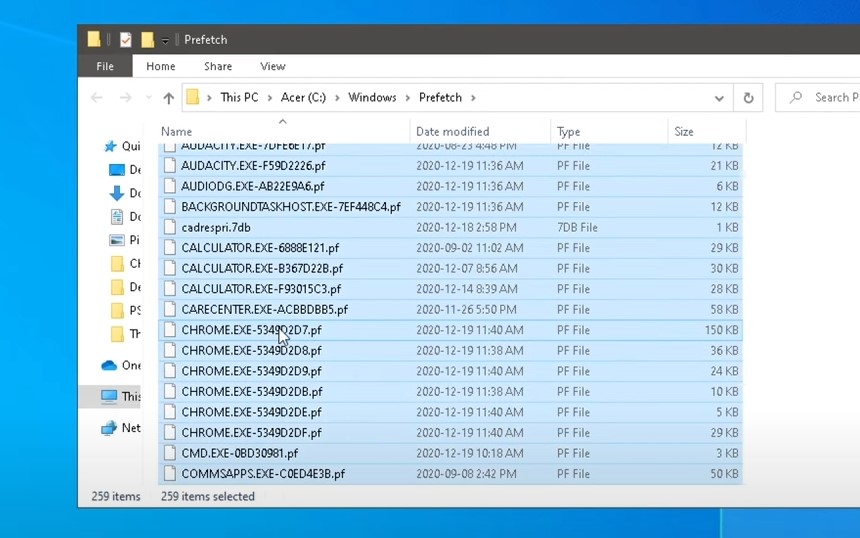Click Acer (C:) in the address path
This screenshot has width=860, height=538.
(x=303, y=98)
